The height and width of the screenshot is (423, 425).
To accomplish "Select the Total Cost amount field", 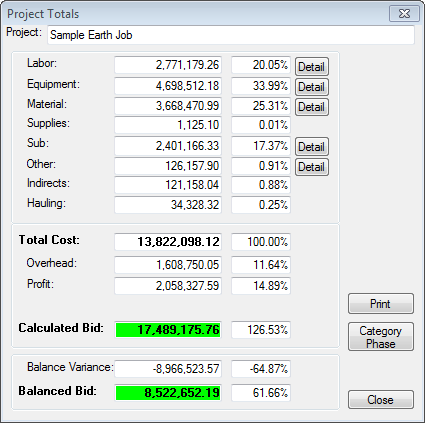I will 168,242.
